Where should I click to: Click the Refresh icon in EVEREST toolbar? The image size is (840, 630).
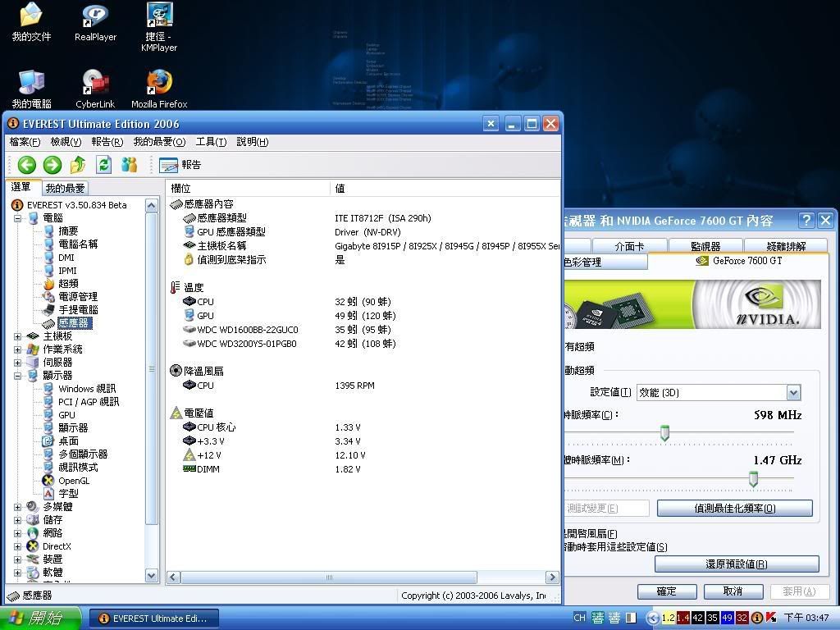point(103,165)
